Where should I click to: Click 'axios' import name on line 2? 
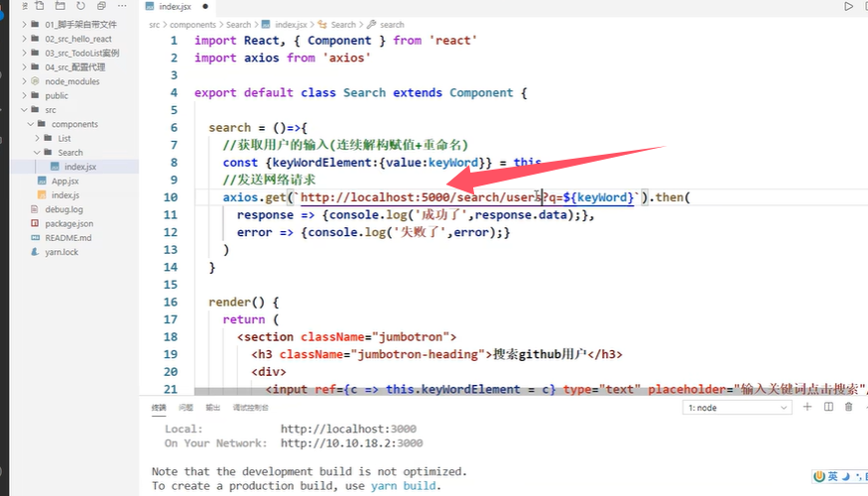point(261,59)
